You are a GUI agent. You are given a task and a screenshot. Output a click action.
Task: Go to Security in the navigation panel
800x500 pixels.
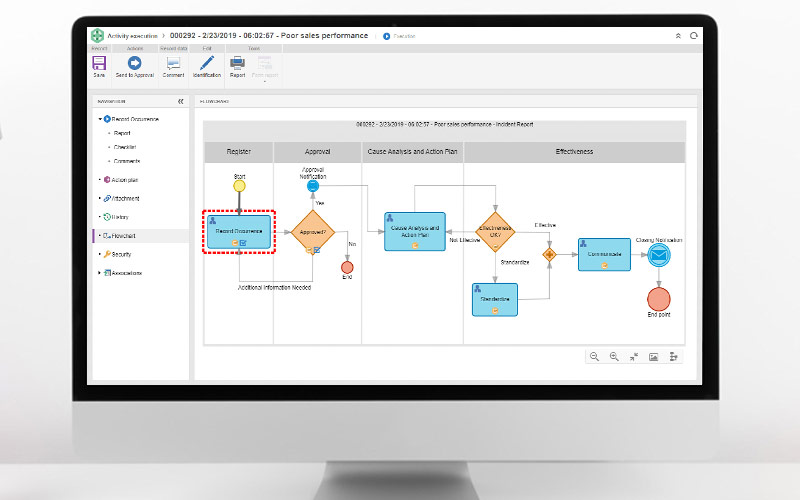[x=123, y=254]
